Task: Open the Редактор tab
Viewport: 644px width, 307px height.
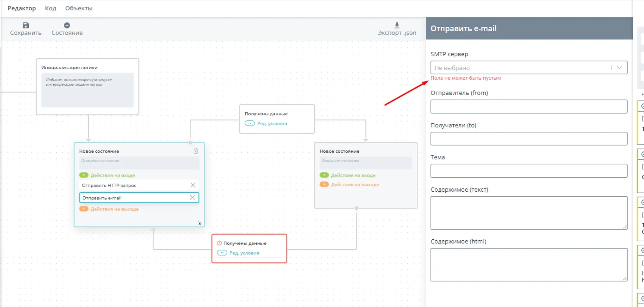Action: tap(22, 8)
